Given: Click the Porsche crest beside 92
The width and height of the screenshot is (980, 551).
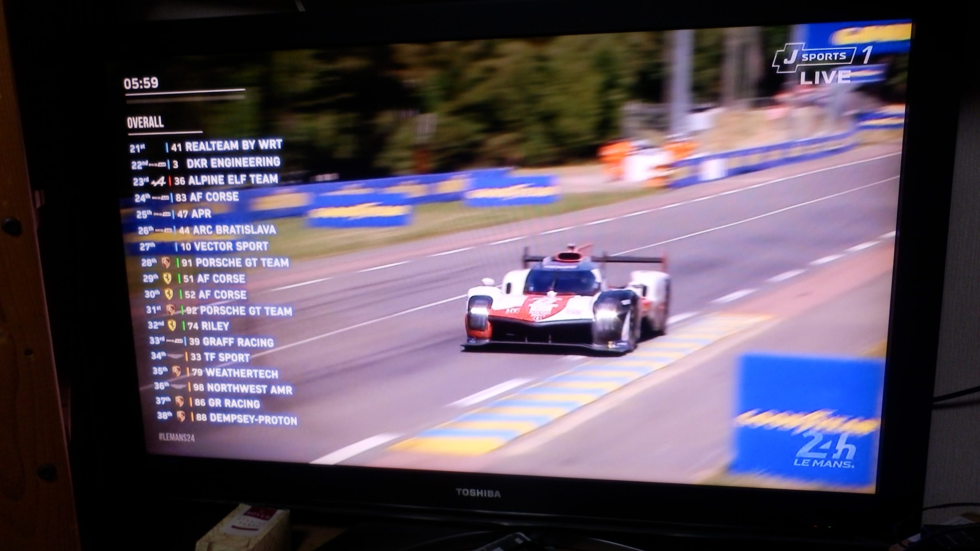Looking at the screenshot, I should click(x=171, y=310).
